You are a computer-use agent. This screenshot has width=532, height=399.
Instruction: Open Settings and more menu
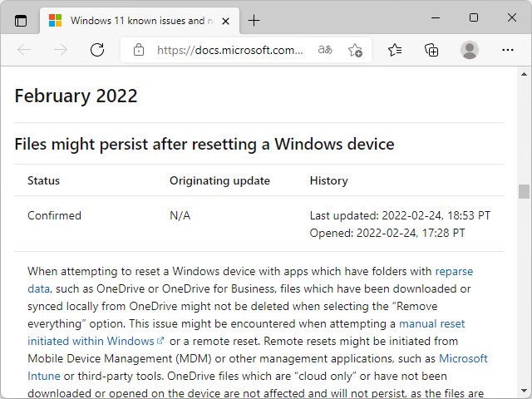[507, 50]
